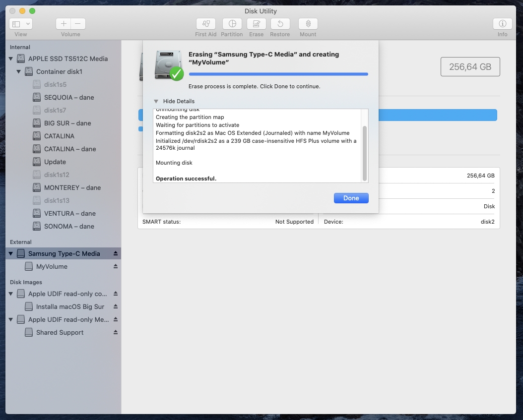Click Done to finish erase
Image resolution: width=523 pixels, height=420 pixels.
[x=351, y=198]
